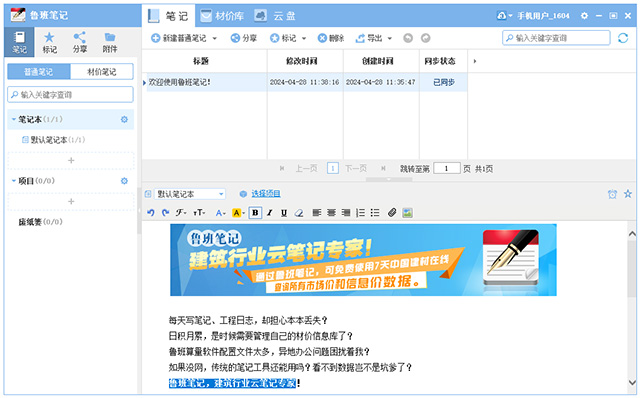Collapse the 笔记本 tree group
Screen dimensions: 640x398
point(13,119)
